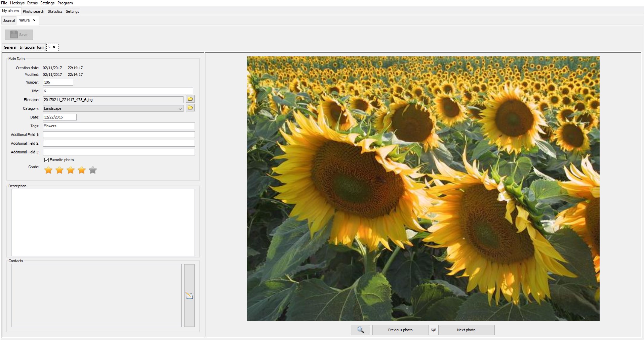The width and height of the screenshot is (644, 340).
Task: Click the Number input field
Action: 58,82
